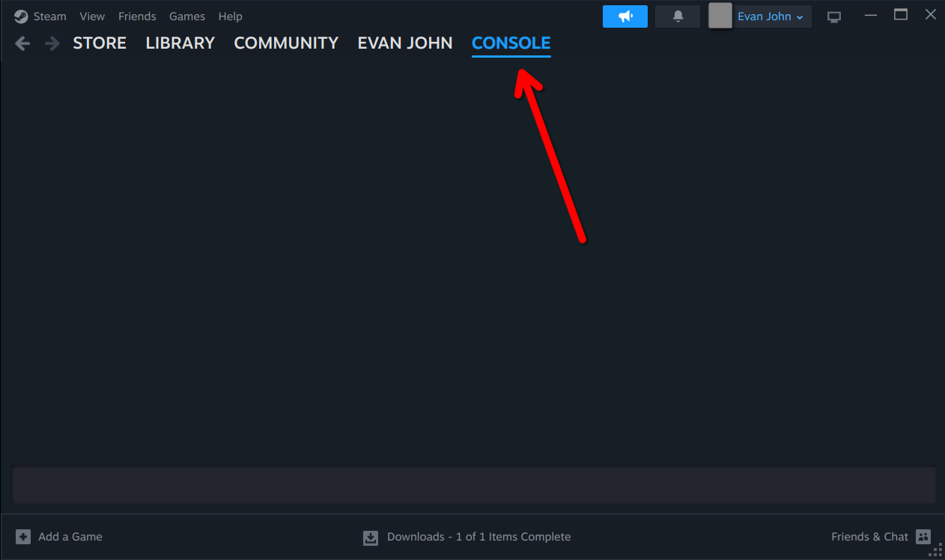Click the gray profile avatar
Image resolution: width=945 pixels, height=560 pixels.
pyautogui.click(x=720, y=16)
